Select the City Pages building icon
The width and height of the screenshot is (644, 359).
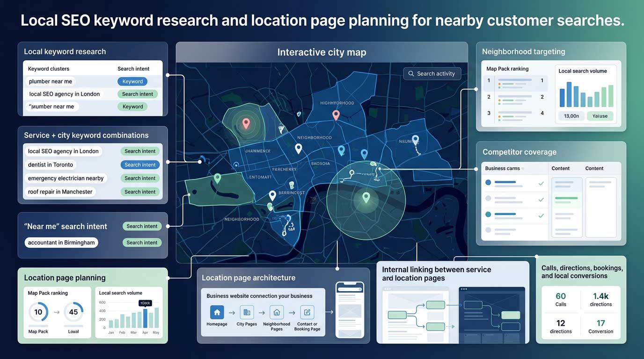coord(247,312)
